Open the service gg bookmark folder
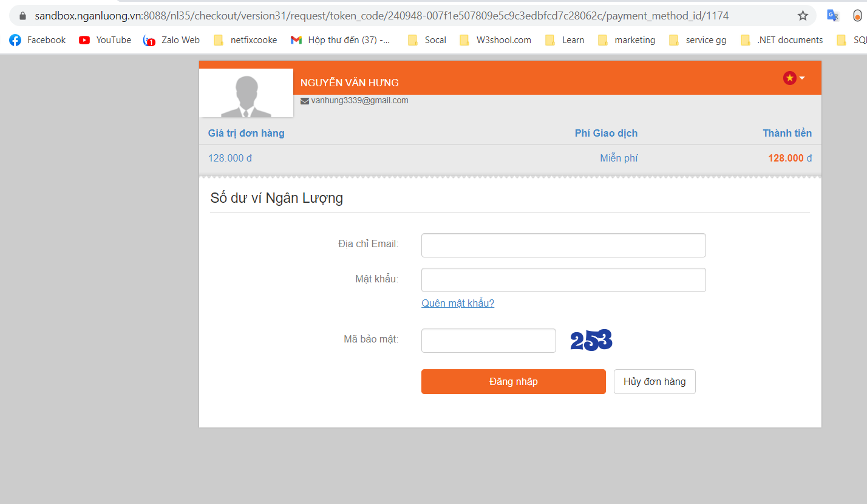The image size is (867, 504). tap(698, 40)
